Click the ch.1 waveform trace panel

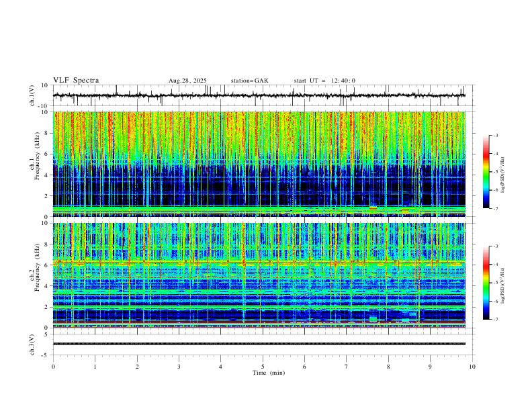263,95
